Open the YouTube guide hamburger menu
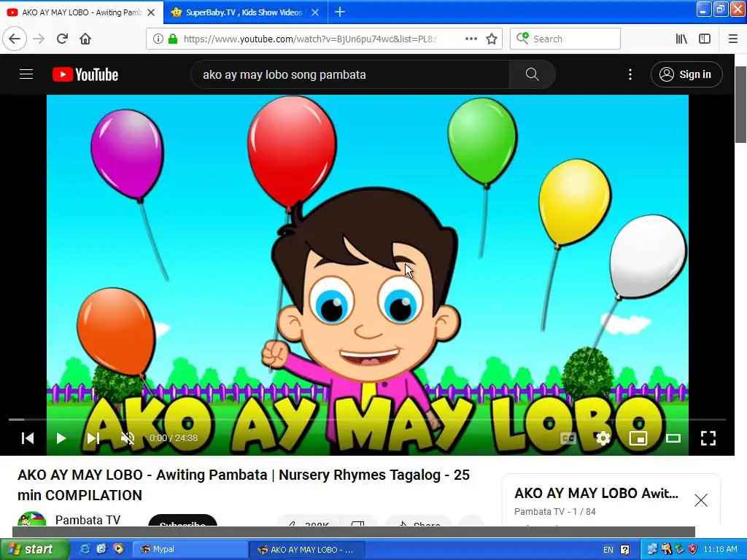 [x=26, y=74]
